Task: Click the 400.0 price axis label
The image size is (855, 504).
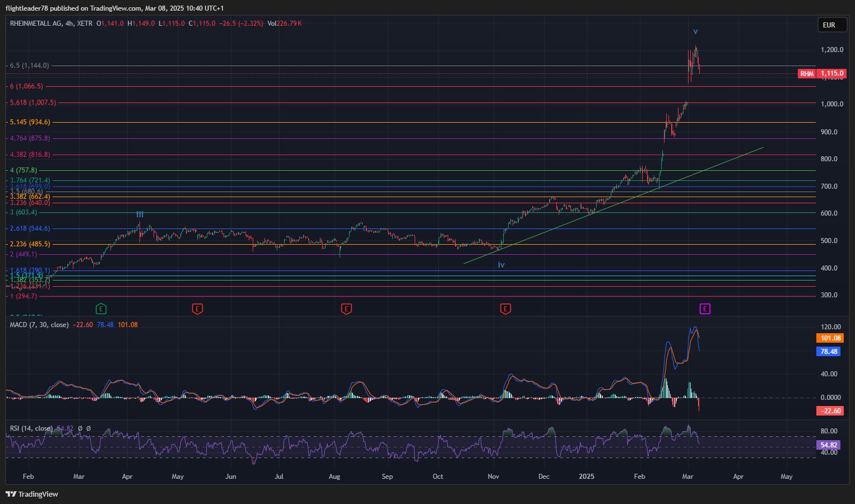Action: (829, 268)
